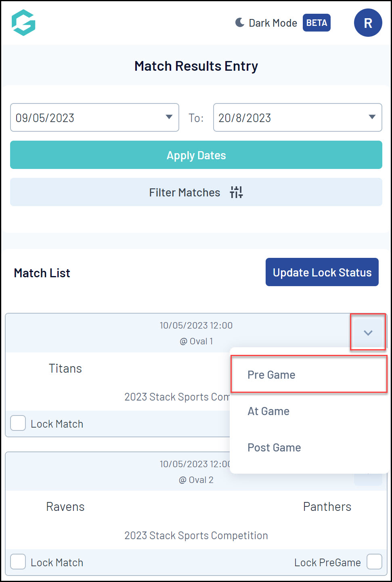Click the Titans team name
392x582 pixels.
[65, 369]
